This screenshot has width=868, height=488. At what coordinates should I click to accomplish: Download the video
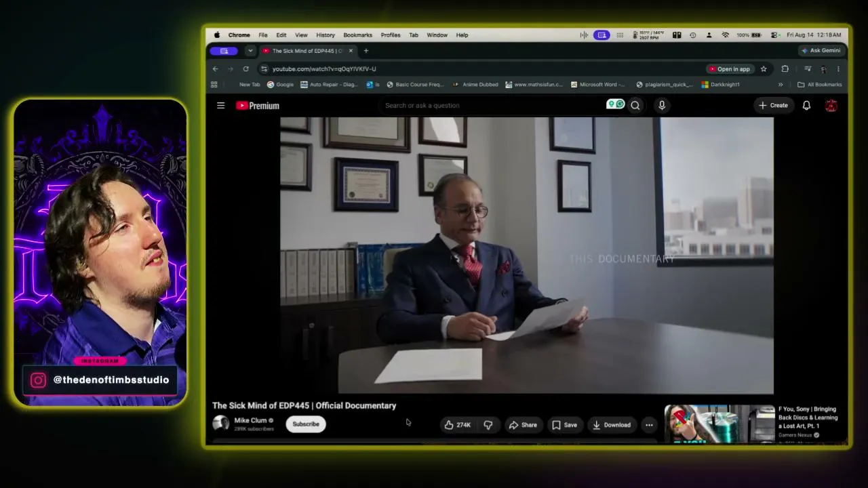click(611, 425)
